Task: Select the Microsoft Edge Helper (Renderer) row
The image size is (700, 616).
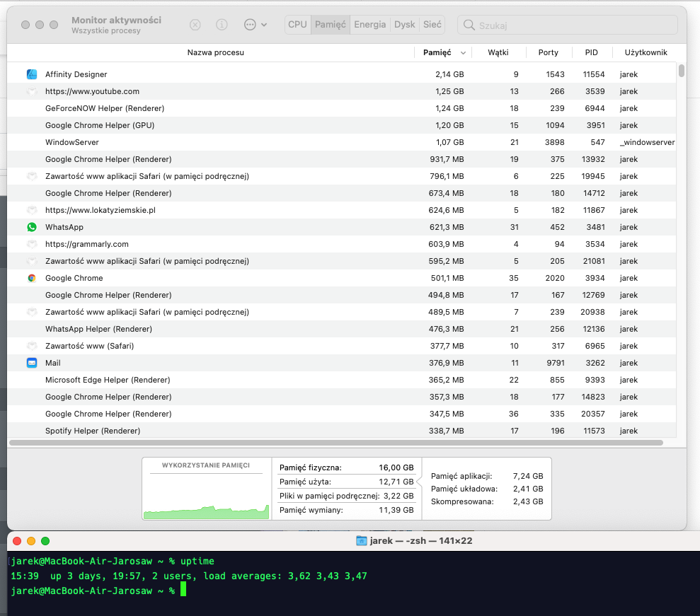Action: (342, 380)
